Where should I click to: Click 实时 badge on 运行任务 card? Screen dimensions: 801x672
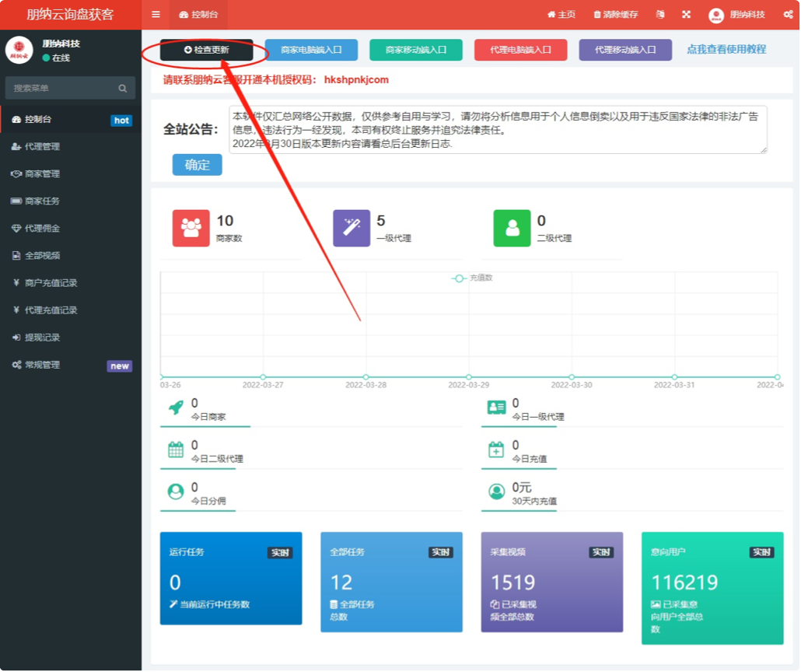(280, 552)
